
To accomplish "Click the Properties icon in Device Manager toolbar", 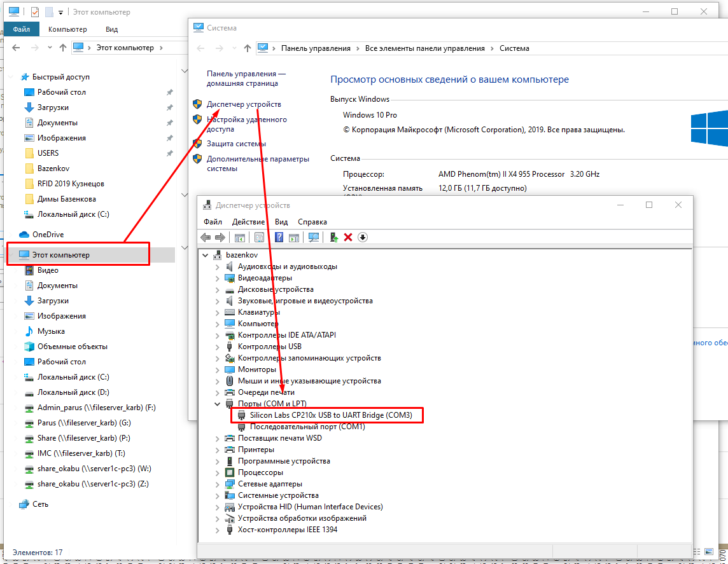I will point(260,237).
